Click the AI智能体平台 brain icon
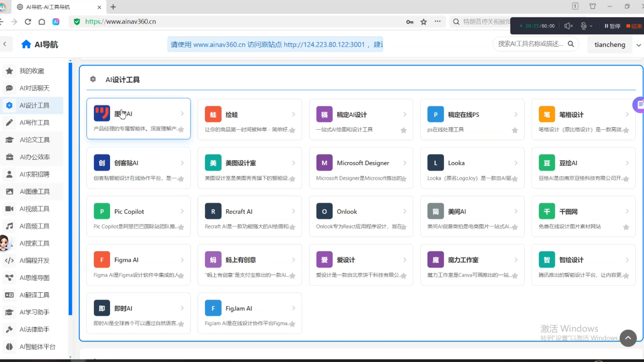The width and height of the screenshot is (644, 362). 10,346
